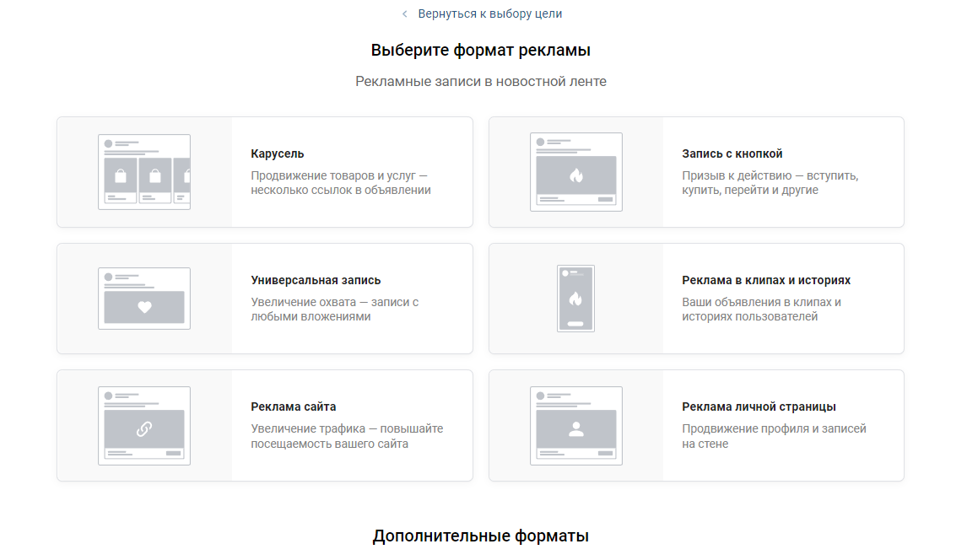Click the Увеличение охвата description text

(x=334, y=310)
